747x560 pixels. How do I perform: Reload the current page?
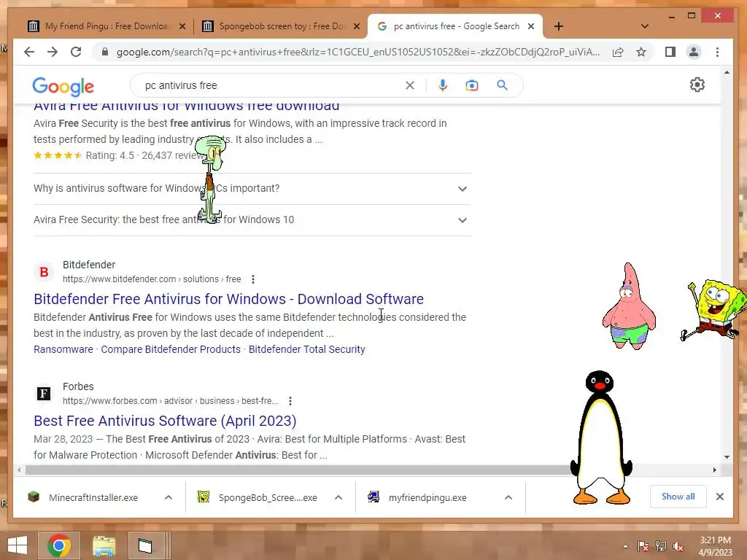[76, 52]
